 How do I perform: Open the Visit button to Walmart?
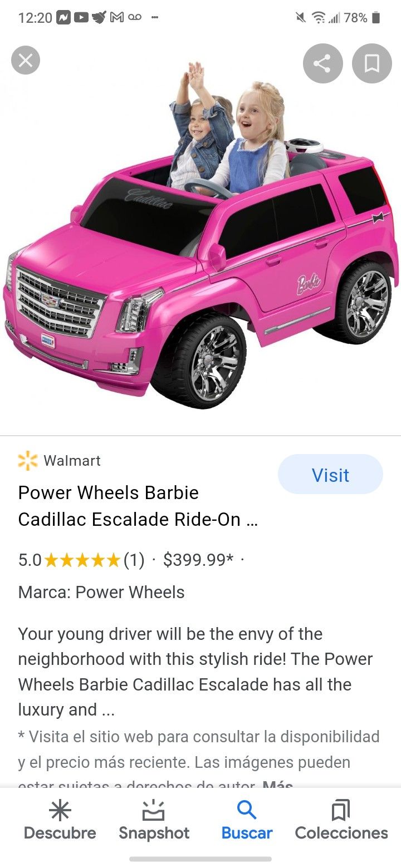click(330, 475)
